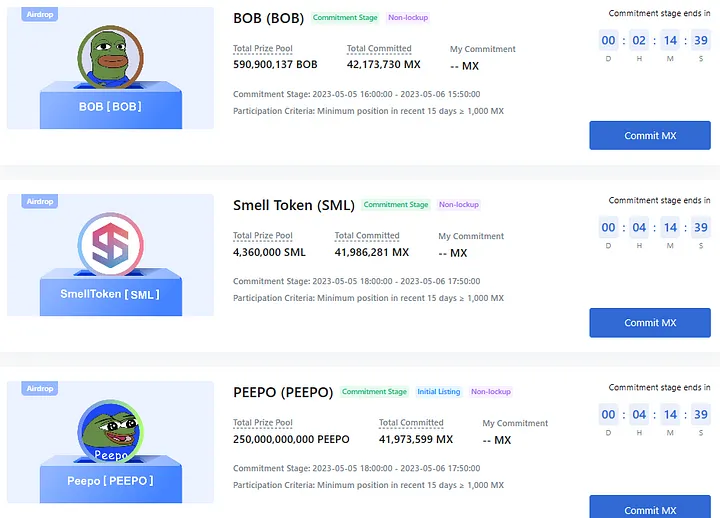Click Total Committed label under PEEPO
This screenshot has width=720, height=518.
411,422
